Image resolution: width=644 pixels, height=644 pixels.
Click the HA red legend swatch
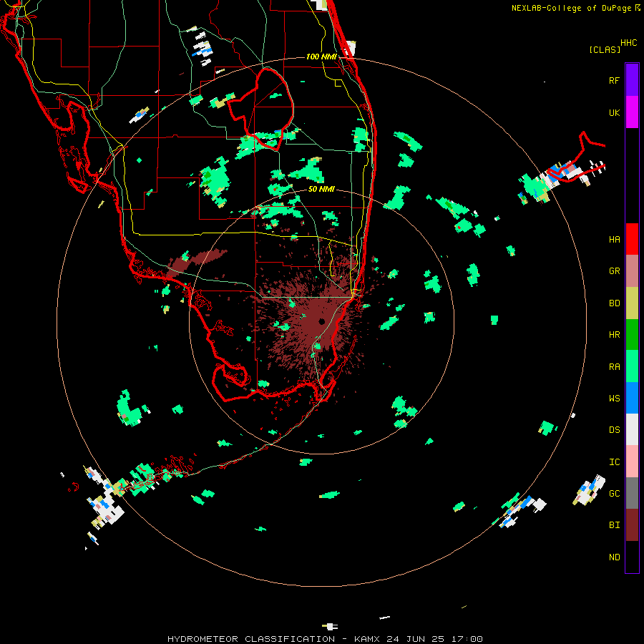[x=632, y=239]
